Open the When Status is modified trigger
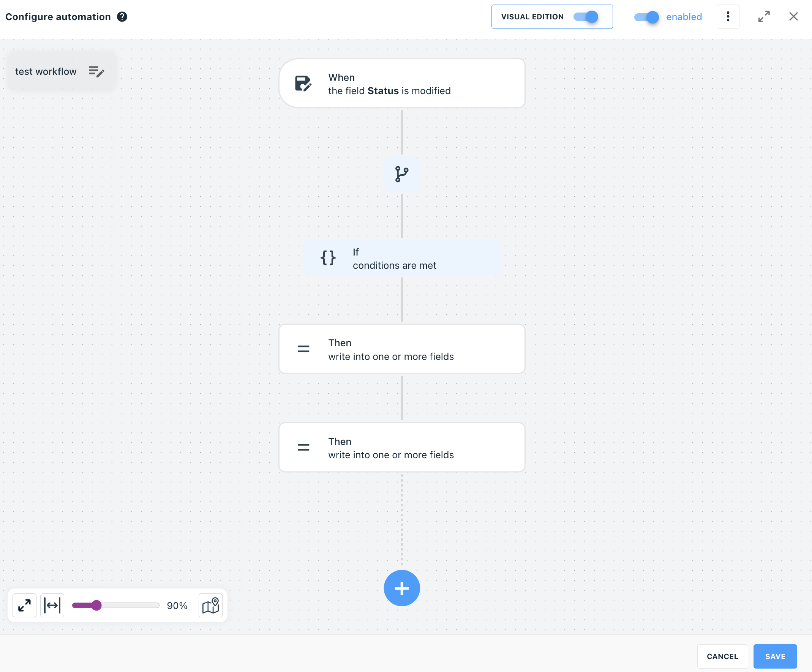The width and height of the screenshot is (812, 672). click(x=402, y=83)
